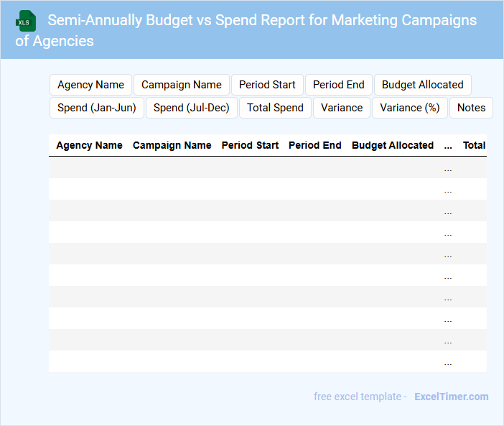
Task: Select the Spend (Jul-Dec) tag
Action: point(192,108)
